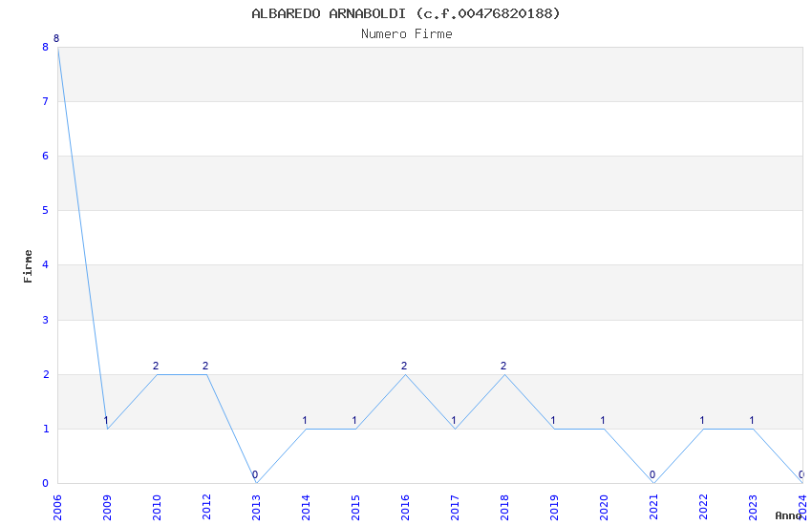Image resolution: width=812 pixels, height=525 pixels.
Task: Click the data point value 1 for 2020
Action: 603,421
